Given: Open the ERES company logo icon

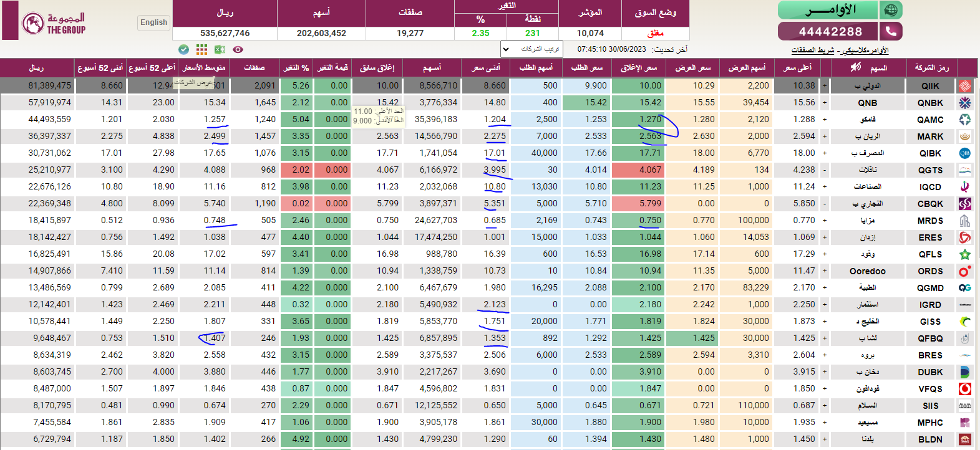Looking at the screenshot, I should (965, 237).
